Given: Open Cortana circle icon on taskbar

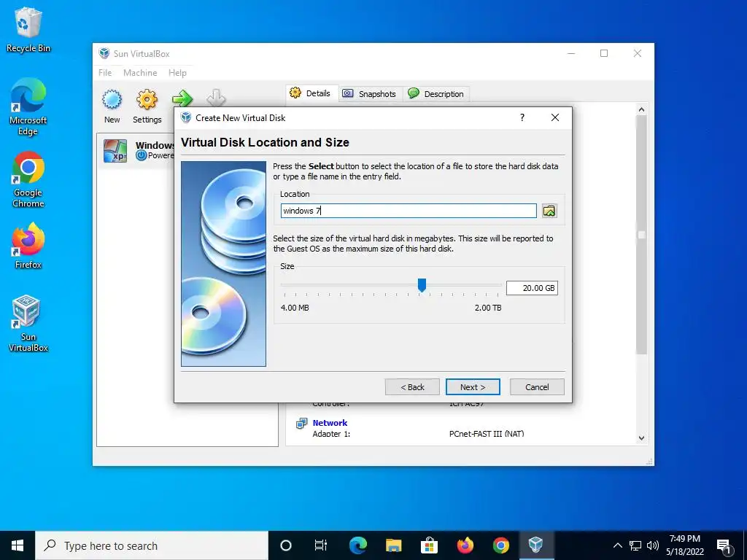Looking at the screenshot, I should pos(286,545).
